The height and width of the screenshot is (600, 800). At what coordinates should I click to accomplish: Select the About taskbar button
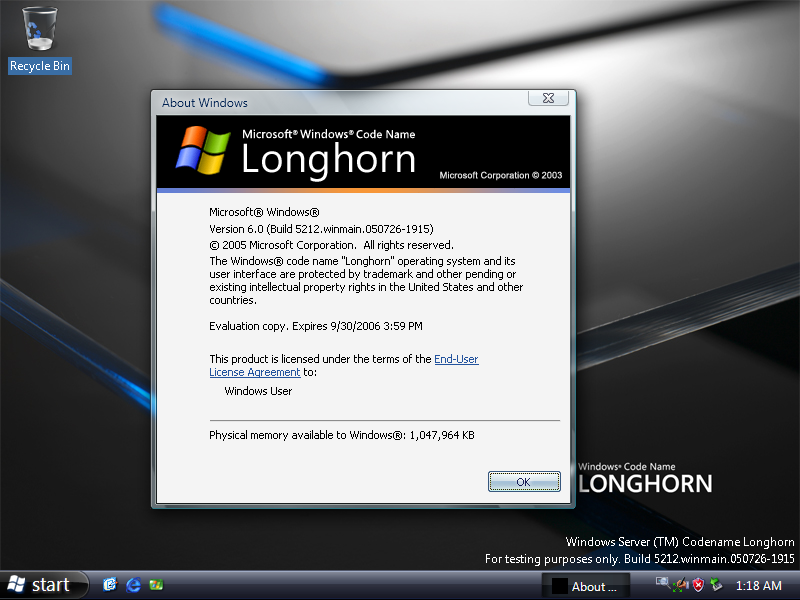click(586, 586)
